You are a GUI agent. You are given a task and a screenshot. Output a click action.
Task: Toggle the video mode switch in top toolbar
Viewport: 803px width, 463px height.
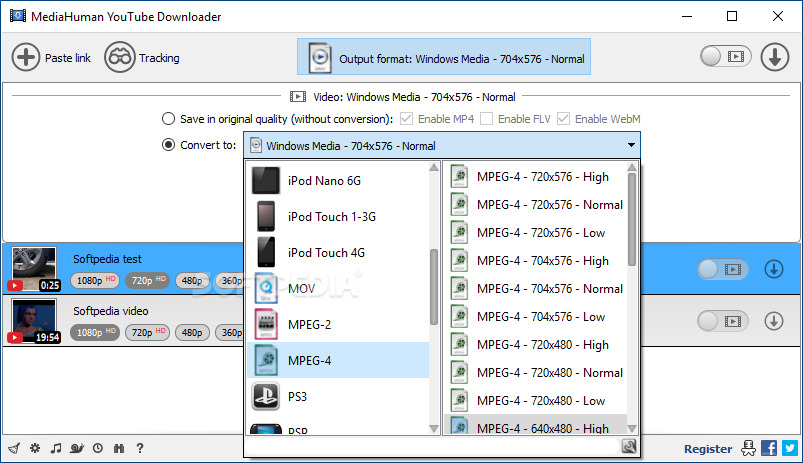click(725, 56)
